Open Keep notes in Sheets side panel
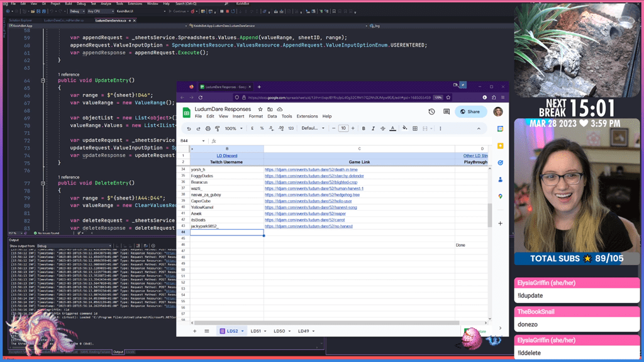The width and height of the screenshot is (644, 362). click(500, 145)
